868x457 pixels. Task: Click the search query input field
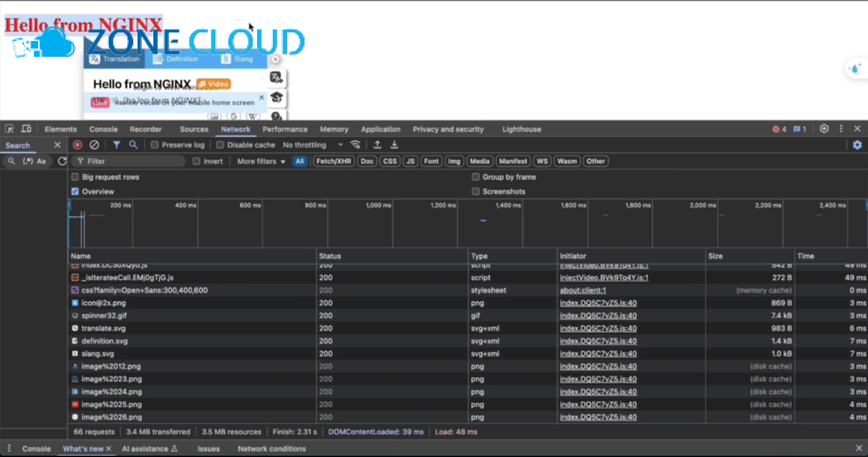point(11,161)
